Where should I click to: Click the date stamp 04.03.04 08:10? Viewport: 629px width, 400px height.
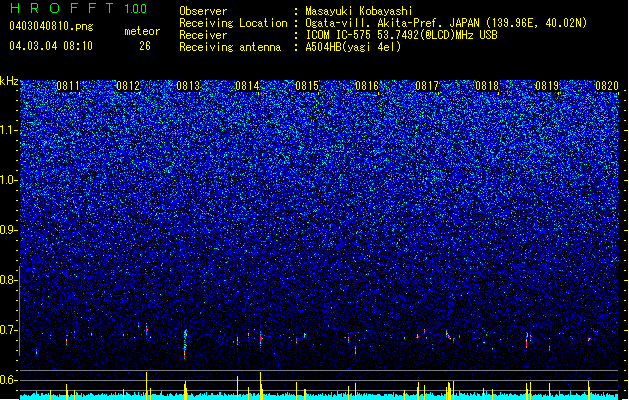[51, 46]
